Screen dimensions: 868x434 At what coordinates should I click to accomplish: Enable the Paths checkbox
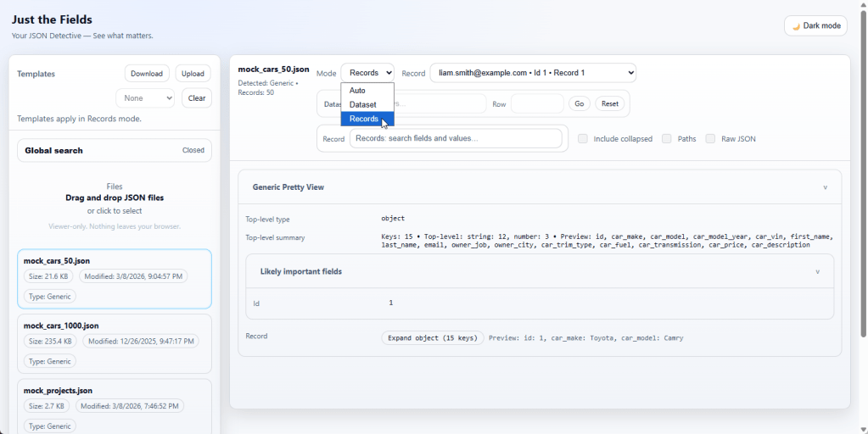click(667, 139)
